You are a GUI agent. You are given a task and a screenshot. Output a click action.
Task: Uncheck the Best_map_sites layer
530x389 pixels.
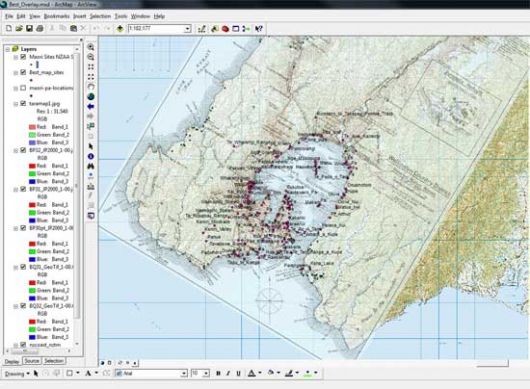point(23,72)
